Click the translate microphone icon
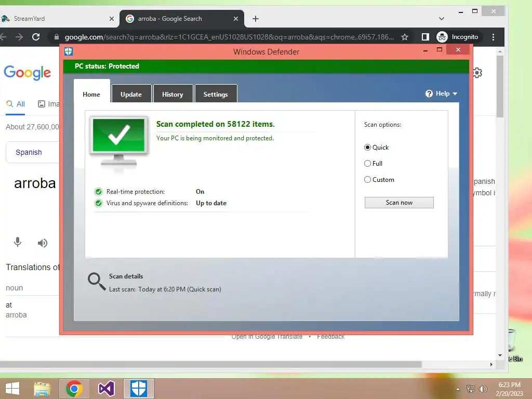This screenshot has width=532, height=399. pos(18,242)
